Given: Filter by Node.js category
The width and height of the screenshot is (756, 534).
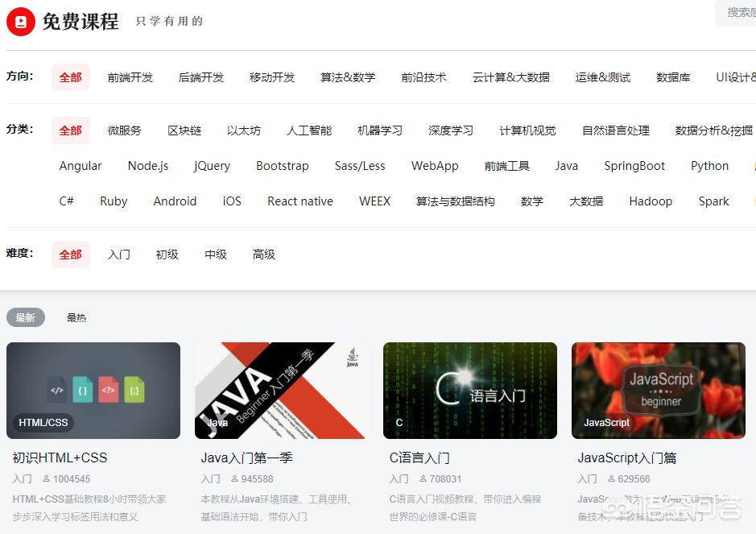Looking at the screenshot, I should [148, 166].
